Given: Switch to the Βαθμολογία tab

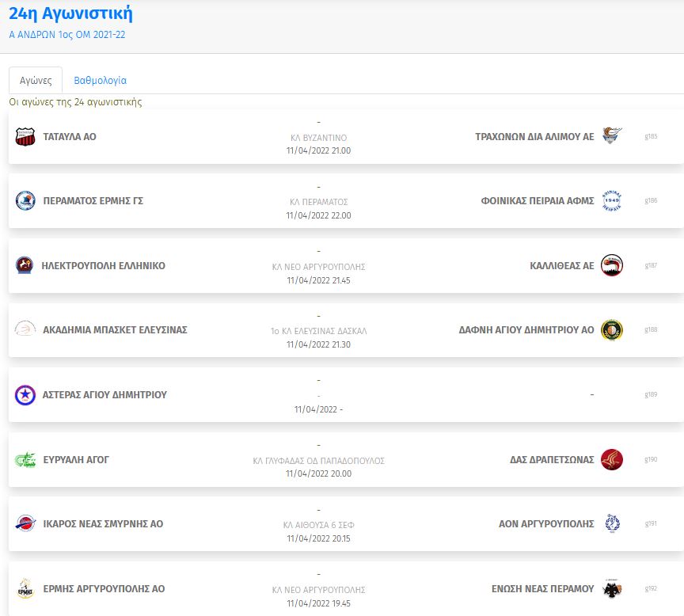Looking at the screenshot, I should click(x=100, y=80).
